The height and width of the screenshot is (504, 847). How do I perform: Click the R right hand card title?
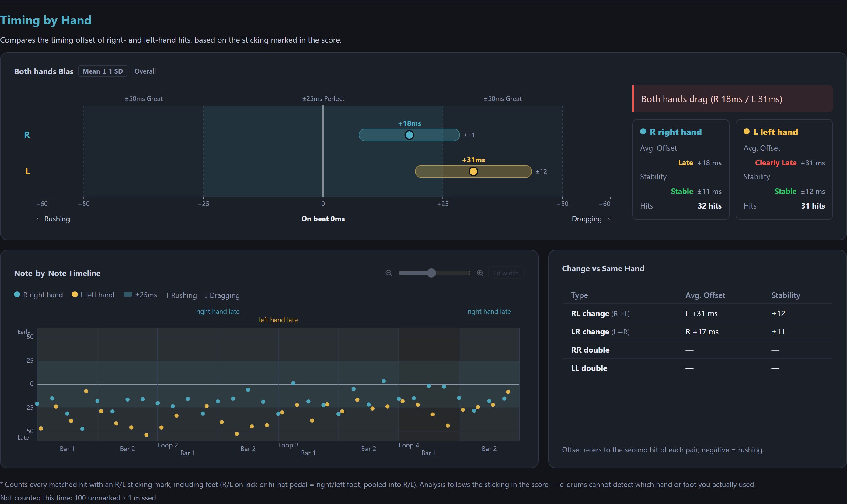(675, 132)
